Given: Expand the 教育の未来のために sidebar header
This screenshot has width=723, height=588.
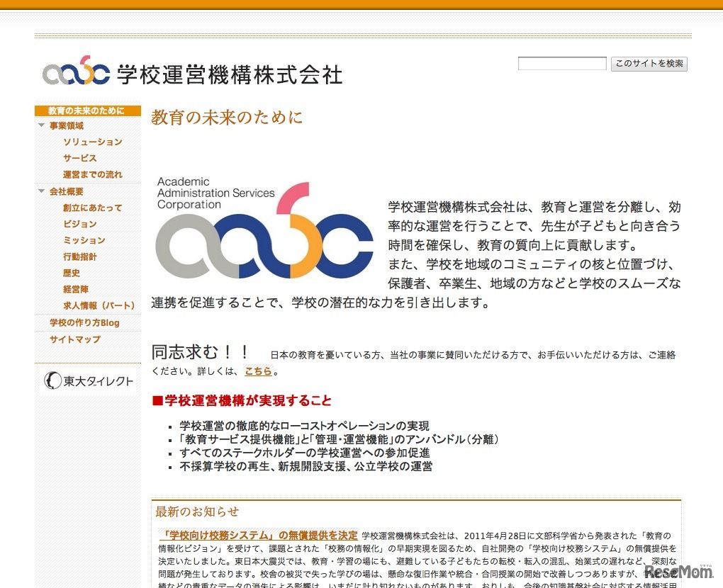Looking at the screenshot, I should pos(85,111).
